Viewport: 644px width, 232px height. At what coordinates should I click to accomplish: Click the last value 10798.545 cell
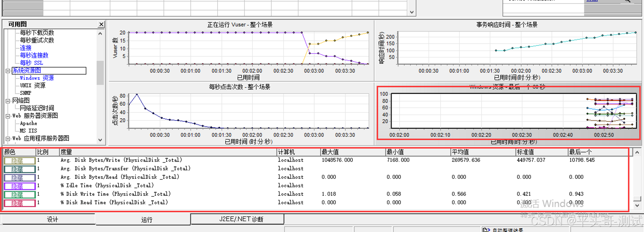click(x=582, y=160)
